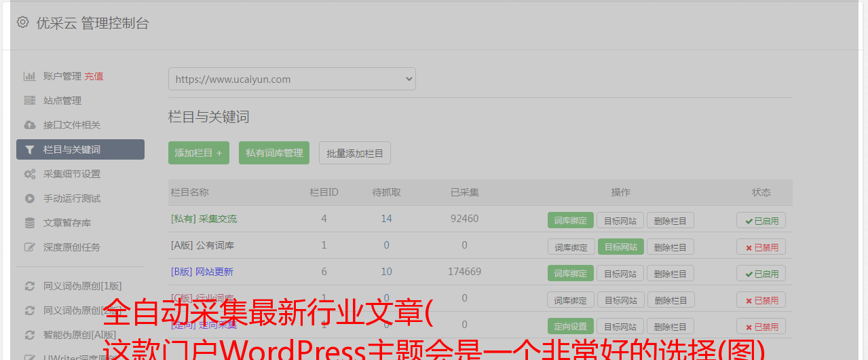Viewport: 868px width, 360px height.
Task: Open the site URL dropdown showing ucaiyun.com
Action: pos(292,79)
